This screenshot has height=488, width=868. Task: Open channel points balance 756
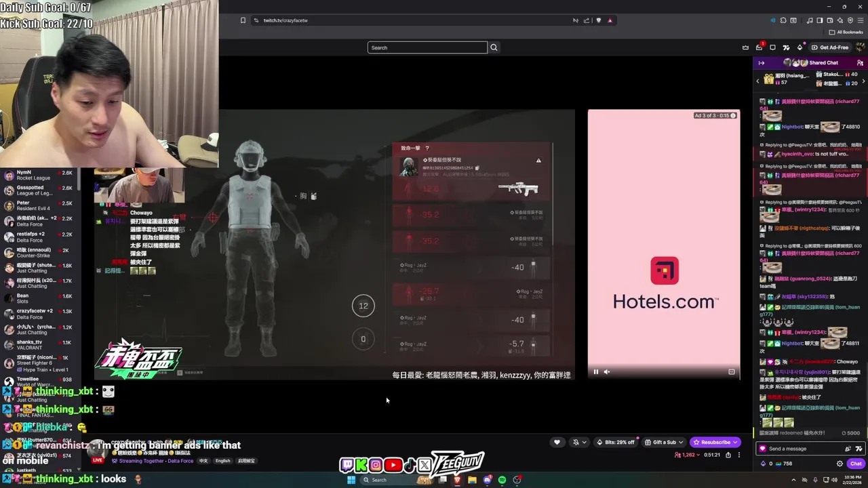coord(783,464)
